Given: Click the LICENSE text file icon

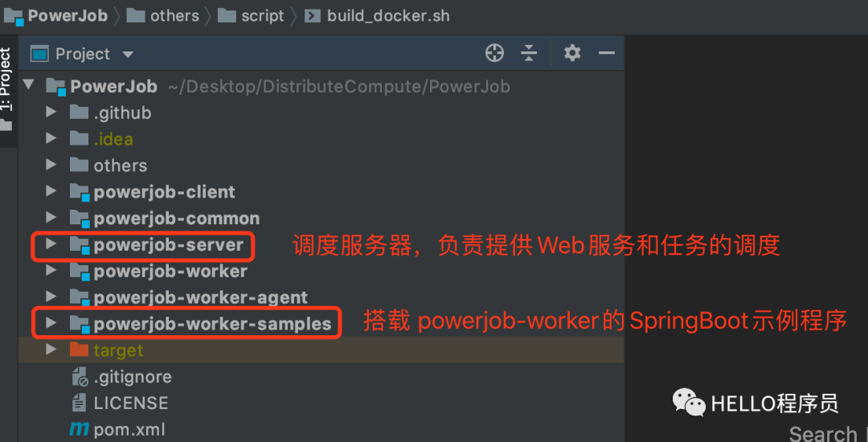Looking at the screenshot, I should (79, 403).
